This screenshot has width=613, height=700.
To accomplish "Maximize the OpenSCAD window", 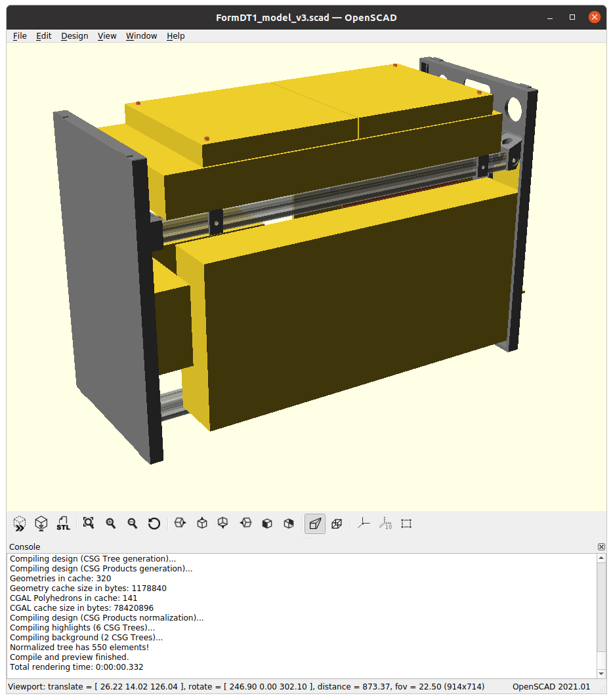I will click(x=572, y=18).
